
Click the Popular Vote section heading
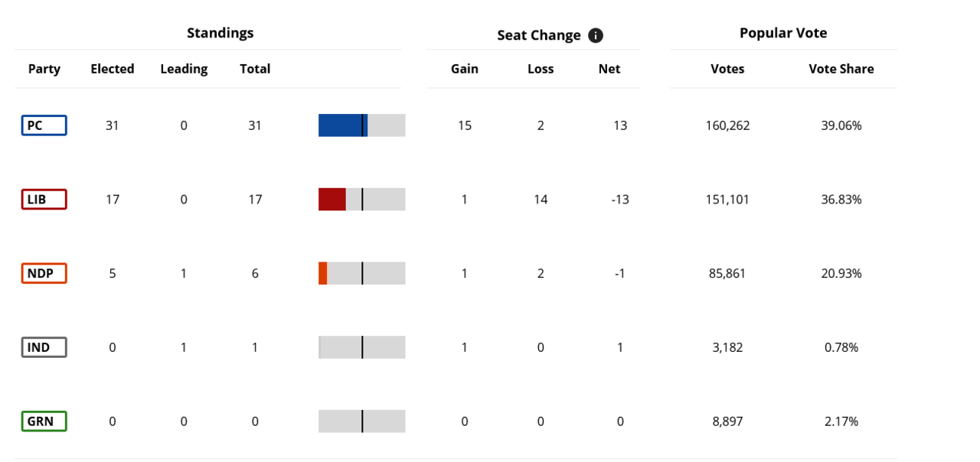click(x=783, y=33)
